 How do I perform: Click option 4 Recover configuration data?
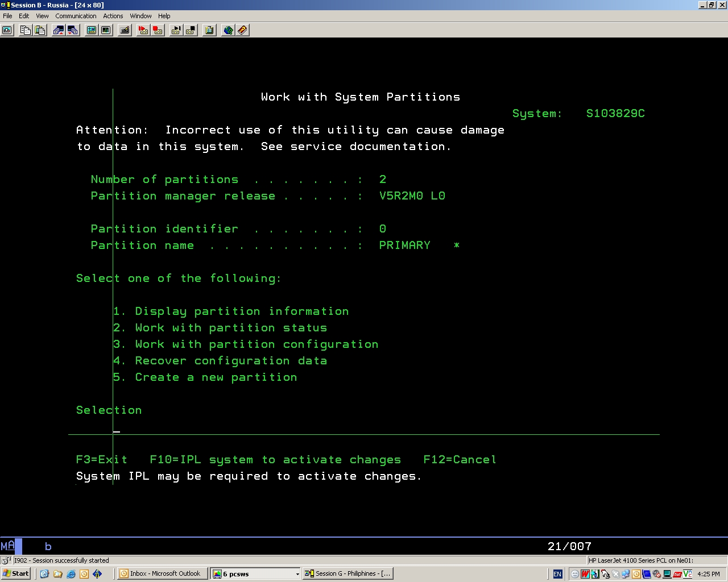(220, 361)
